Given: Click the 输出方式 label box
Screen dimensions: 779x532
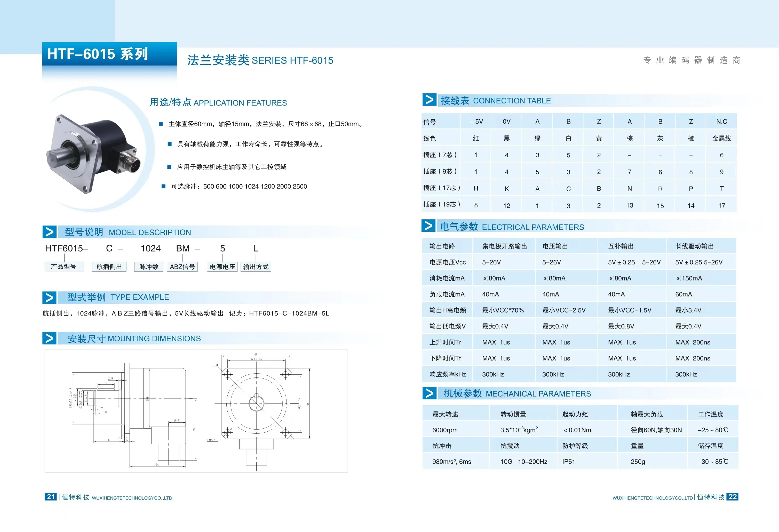Looking at the screenshot, I should (256, 267).
